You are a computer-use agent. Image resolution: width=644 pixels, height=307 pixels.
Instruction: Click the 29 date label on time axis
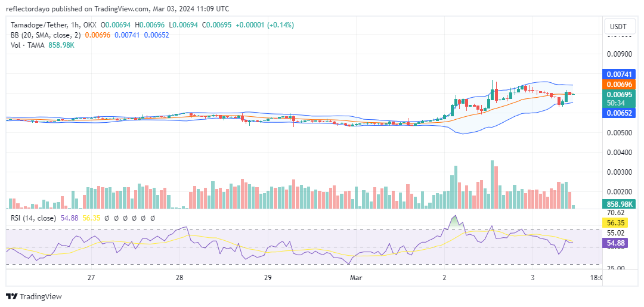click(268, 277)
